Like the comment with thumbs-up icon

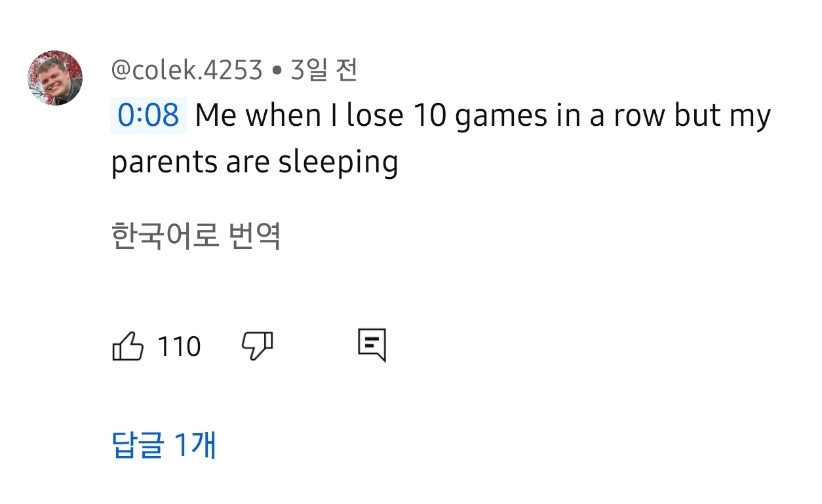[128, 346]
